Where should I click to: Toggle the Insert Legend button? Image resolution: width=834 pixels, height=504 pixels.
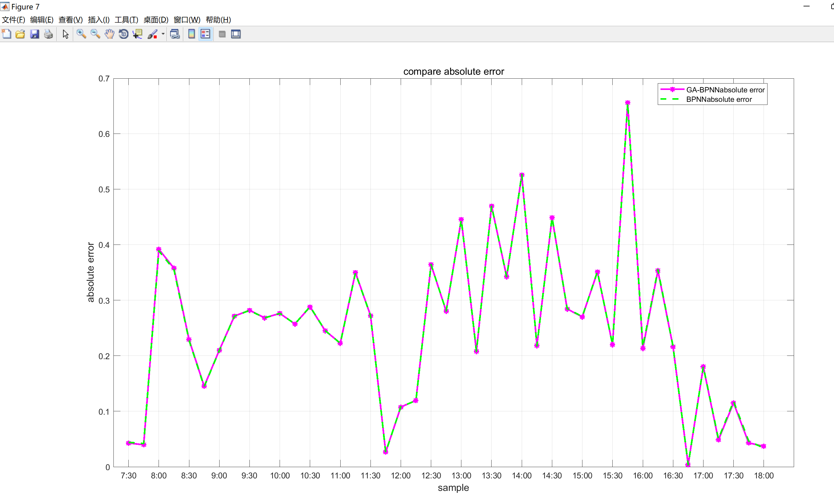pos(206,34)
